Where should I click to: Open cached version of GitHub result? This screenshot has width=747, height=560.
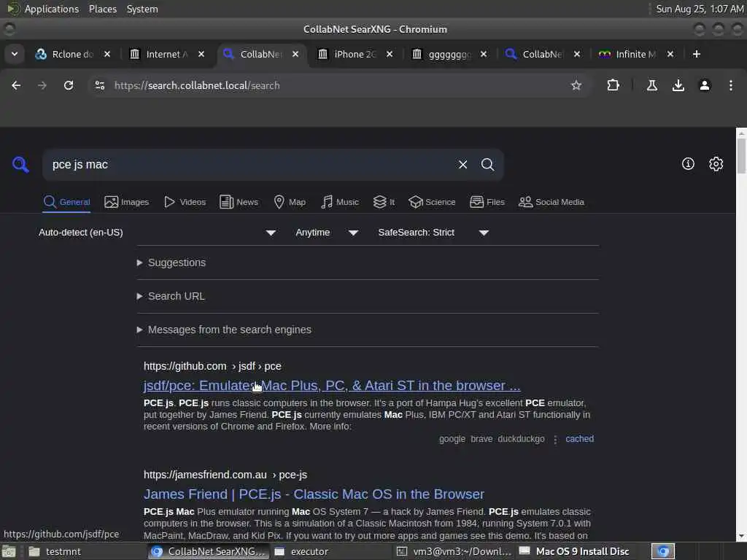pyautogui.click(x=579, y=438)
